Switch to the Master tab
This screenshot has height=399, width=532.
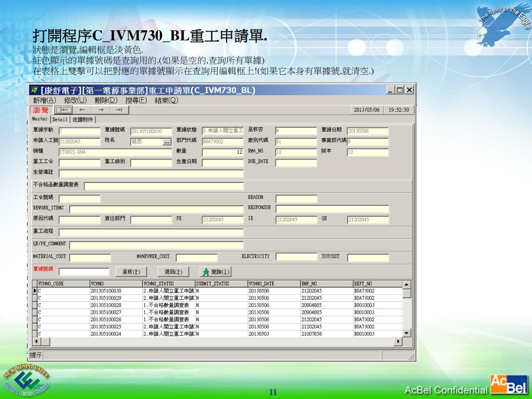(x=40, y=119)
